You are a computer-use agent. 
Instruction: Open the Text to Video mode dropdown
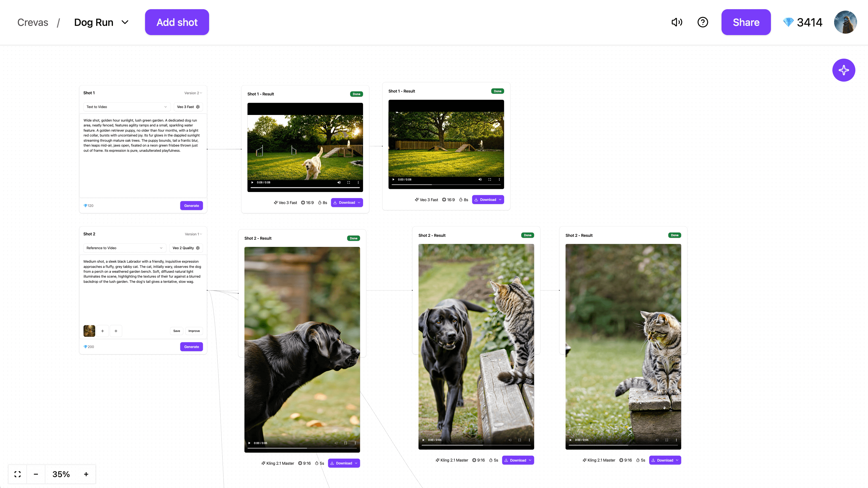click(x=126, y=107)
